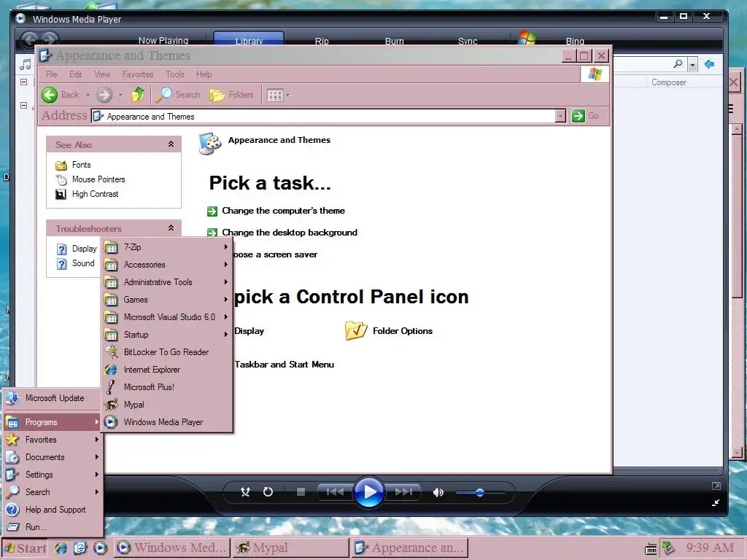Open Help and Support
The width and height of the screenshot is (747, 560).
[x=53, y=510]
